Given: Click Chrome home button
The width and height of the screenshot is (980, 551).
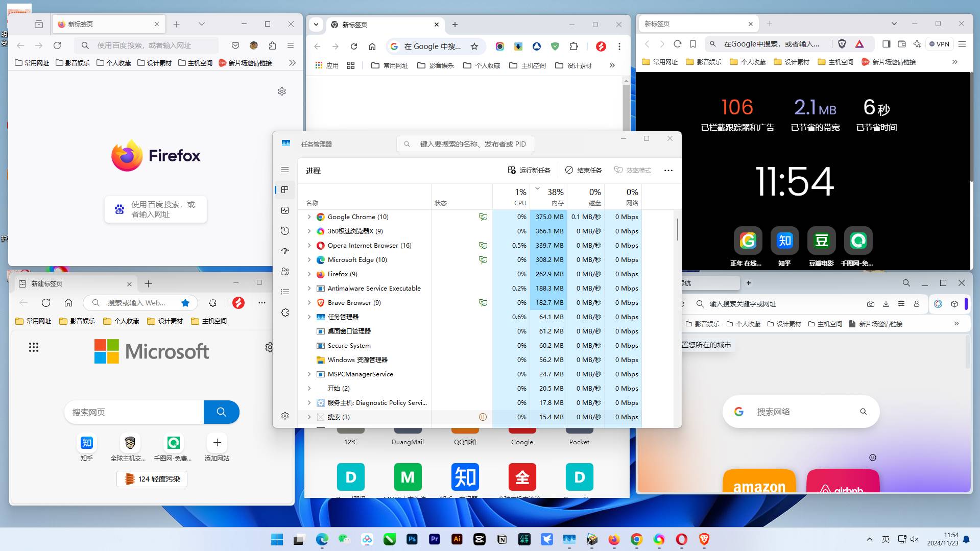Looking at the screenshot, I should [372, 46].
